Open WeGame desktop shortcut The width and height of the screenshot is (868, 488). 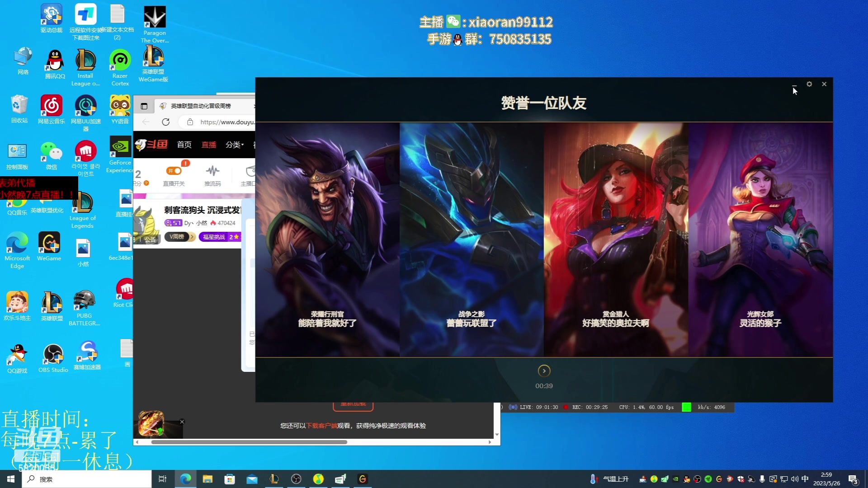point(49,246)
